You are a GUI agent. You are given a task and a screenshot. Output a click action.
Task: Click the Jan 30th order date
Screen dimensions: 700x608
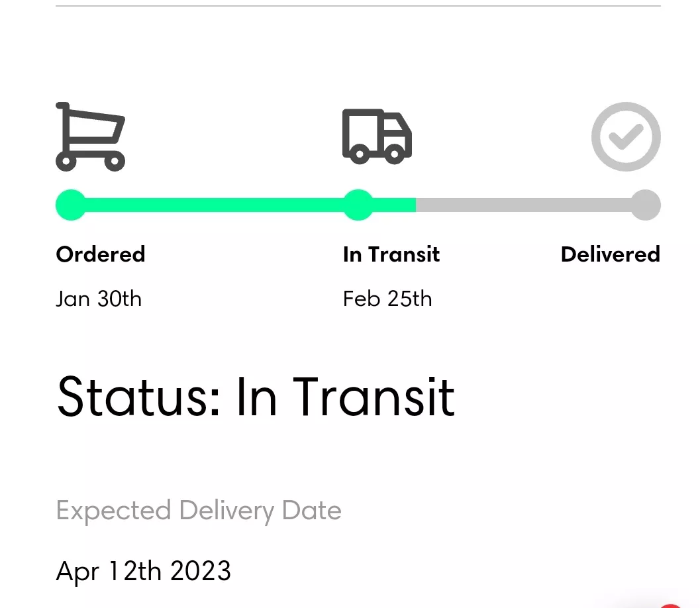click(x=99, y=299)
